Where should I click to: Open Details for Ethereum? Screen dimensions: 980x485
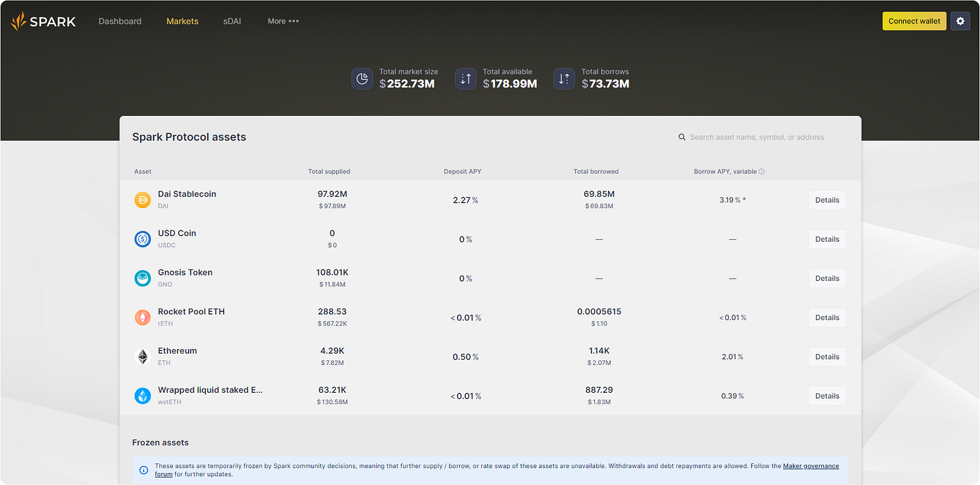pos(827,356)
